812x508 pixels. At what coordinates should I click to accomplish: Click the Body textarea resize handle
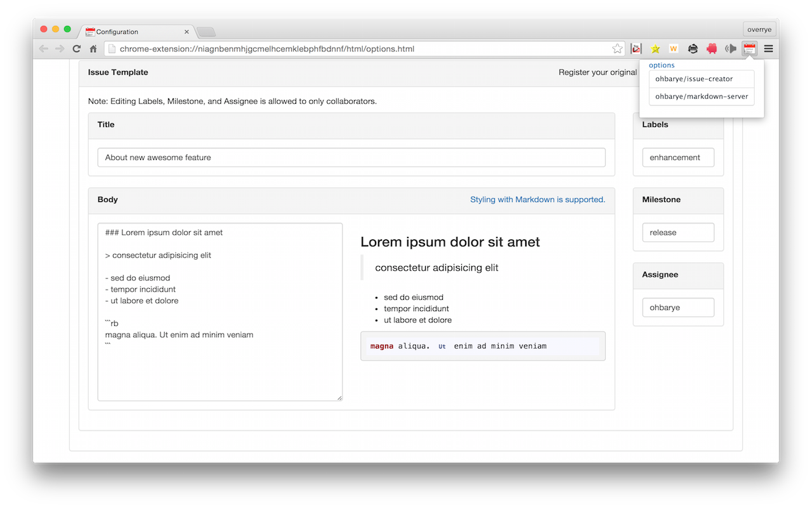coord(339,398)
